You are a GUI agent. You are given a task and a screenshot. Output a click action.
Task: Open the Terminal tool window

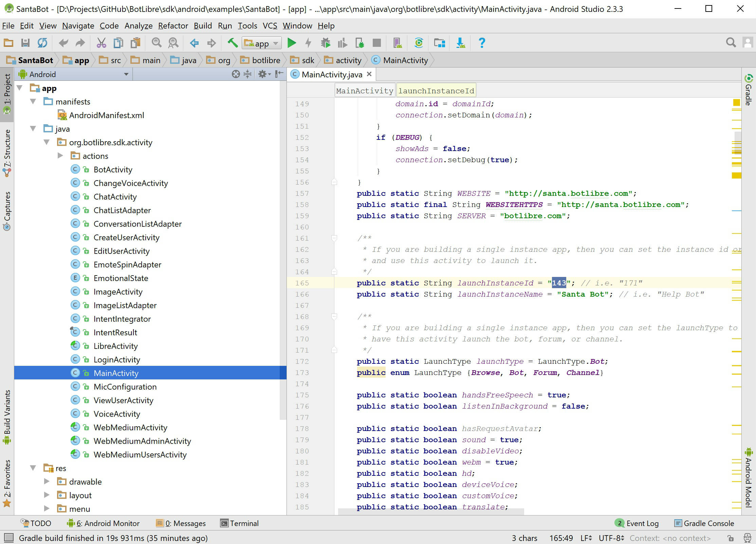pos(240,523)
